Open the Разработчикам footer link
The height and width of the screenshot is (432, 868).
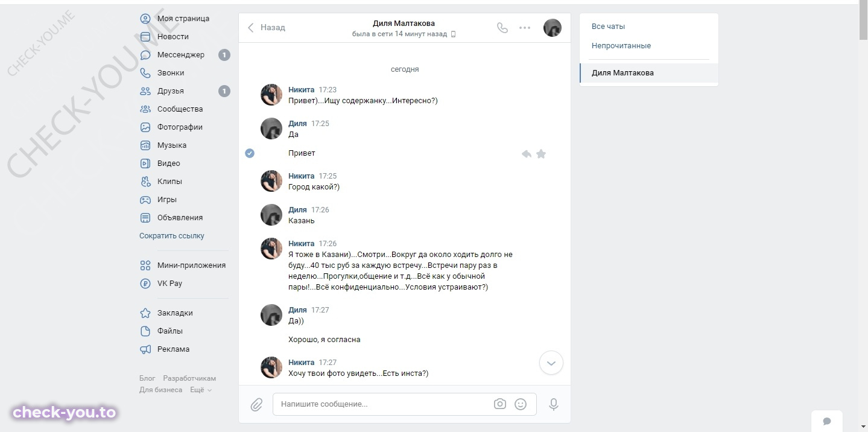[x=189, y=378]
